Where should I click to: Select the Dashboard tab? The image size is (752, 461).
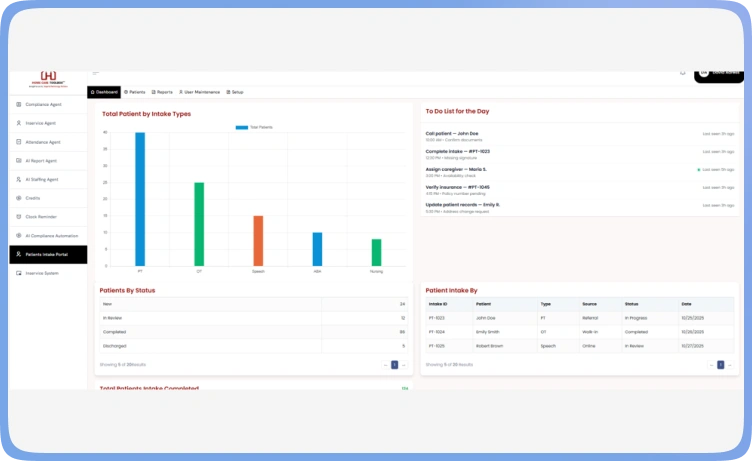click(x=104, y=92)
